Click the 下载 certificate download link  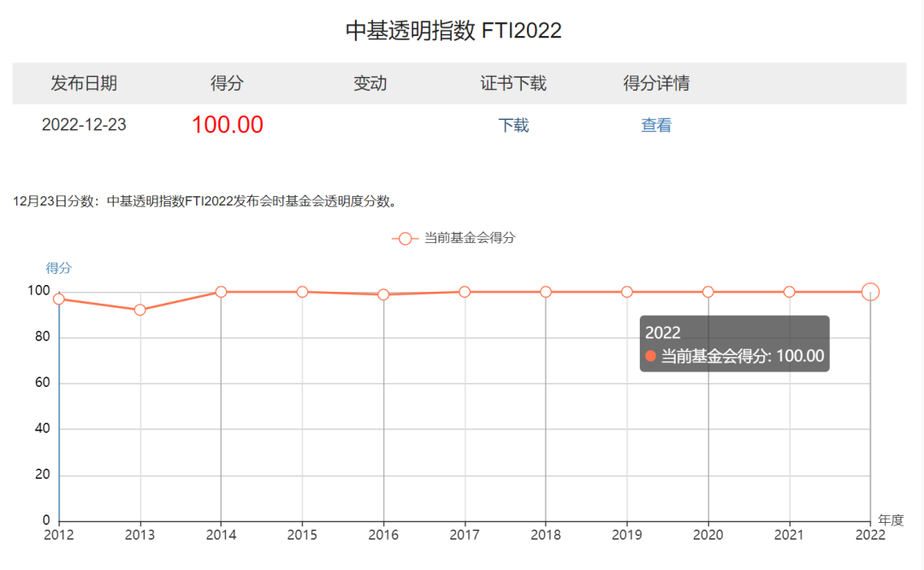513,125
